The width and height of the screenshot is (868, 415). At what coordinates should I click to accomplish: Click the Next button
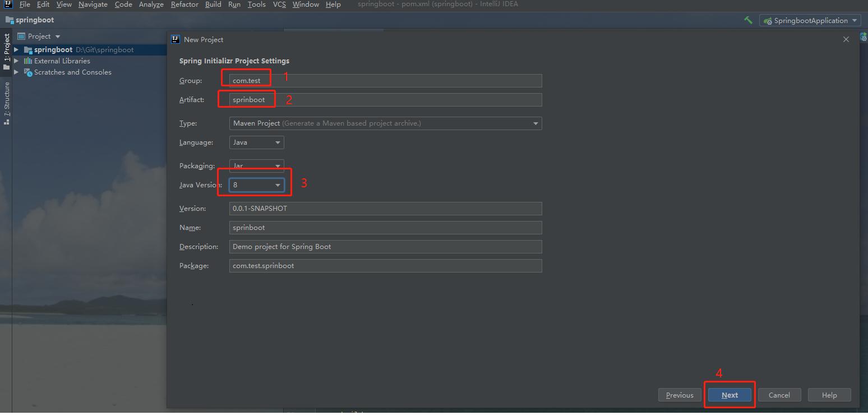pyautogui.click(x=730, y=395)
